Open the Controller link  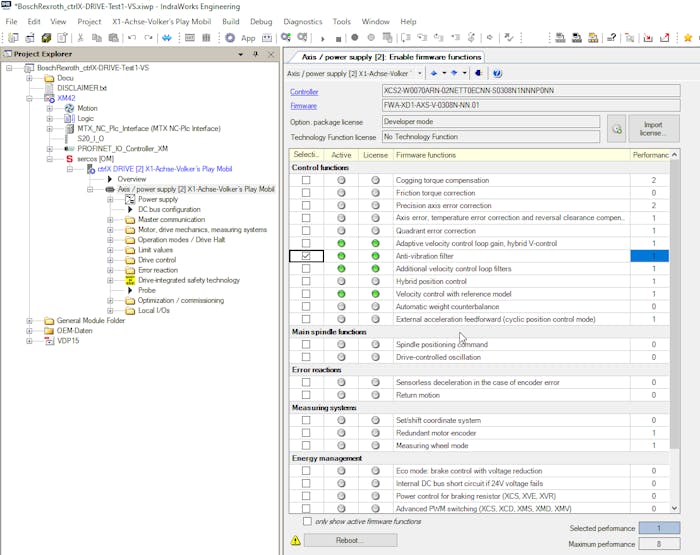[x=304, y=92]
